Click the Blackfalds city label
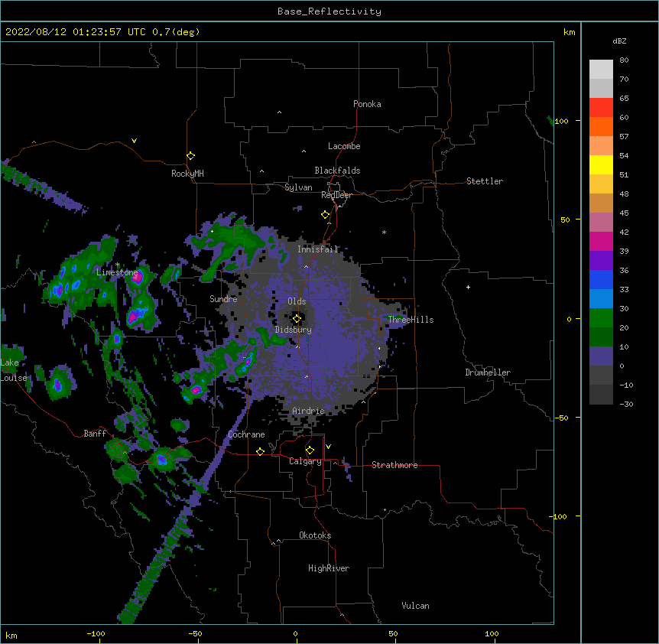The height and width of the screenshot is (644, 659). click(337, 171)
